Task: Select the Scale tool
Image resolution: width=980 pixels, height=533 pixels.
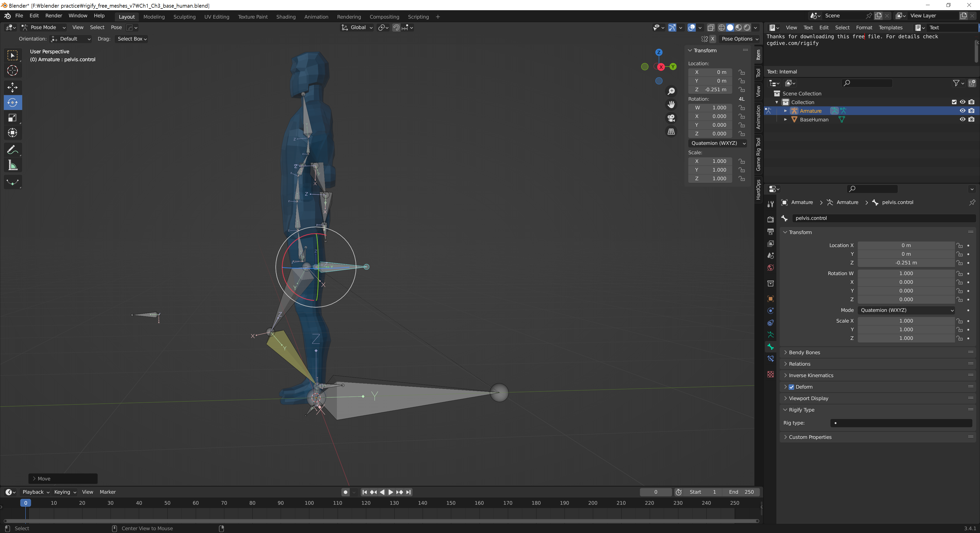Action: (x=12, y=118)
